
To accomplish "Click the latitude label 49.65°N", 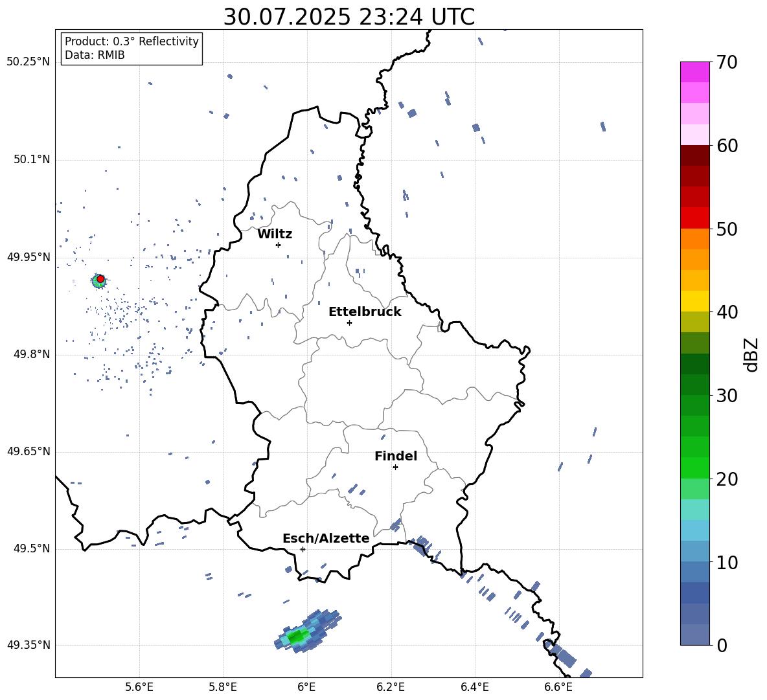I will 29,451.
